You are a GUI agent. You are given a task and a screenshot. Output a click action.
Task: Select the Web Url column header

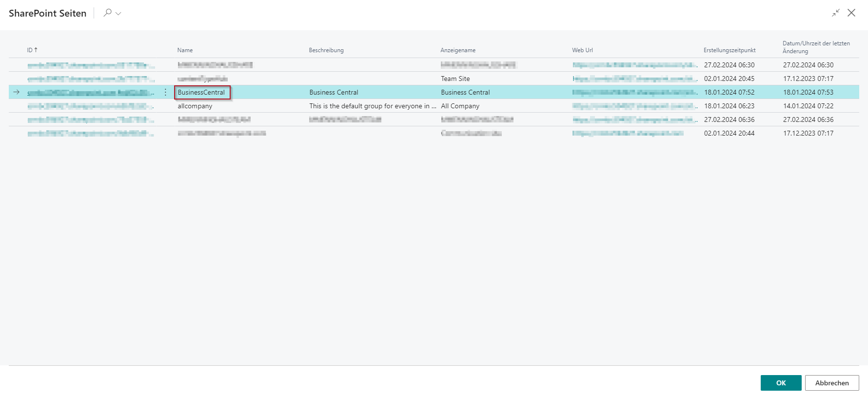coord(582,50)
